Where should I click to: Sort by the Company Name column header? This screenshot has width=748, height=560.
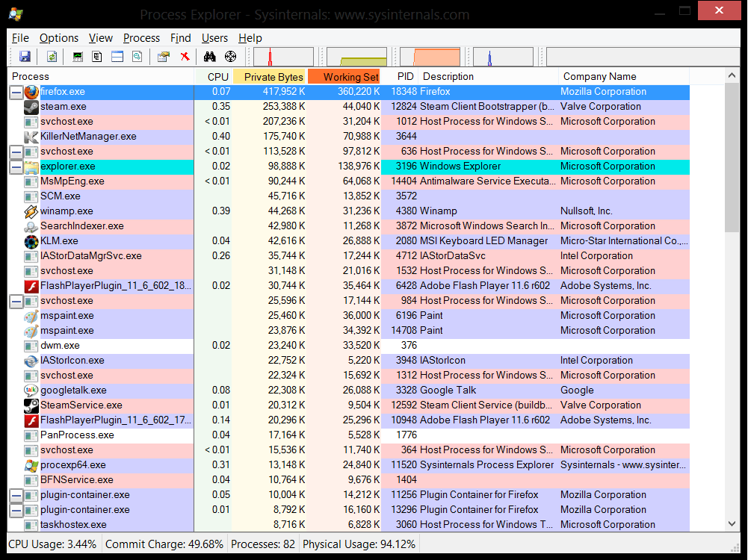(x=624, y=76)
